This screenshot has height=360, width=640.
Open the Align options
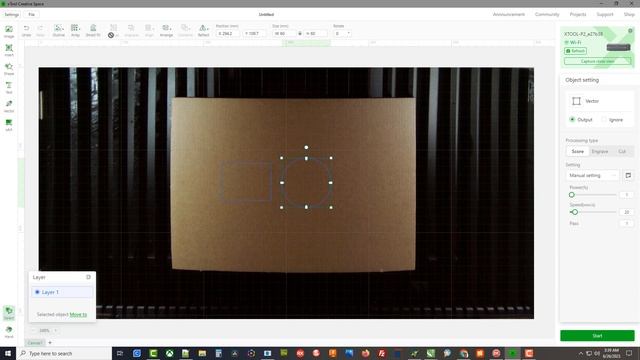point(149,30)
